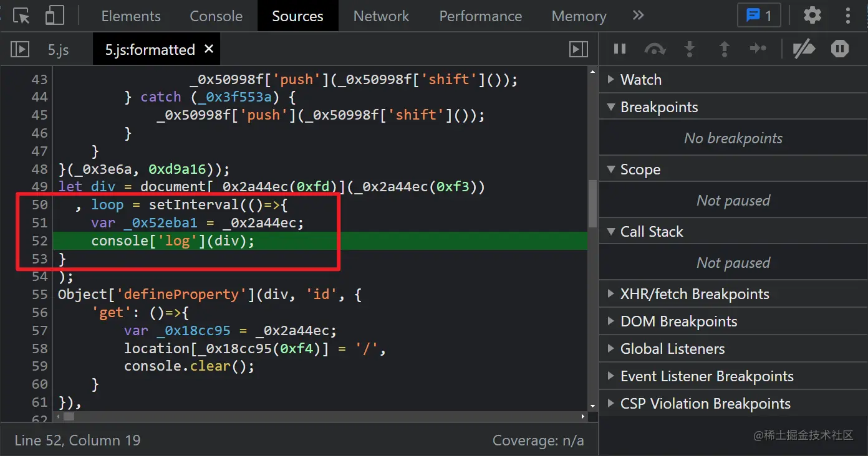Toggle pause on exceptions
The image size is (868, 456).
point(840,49)
